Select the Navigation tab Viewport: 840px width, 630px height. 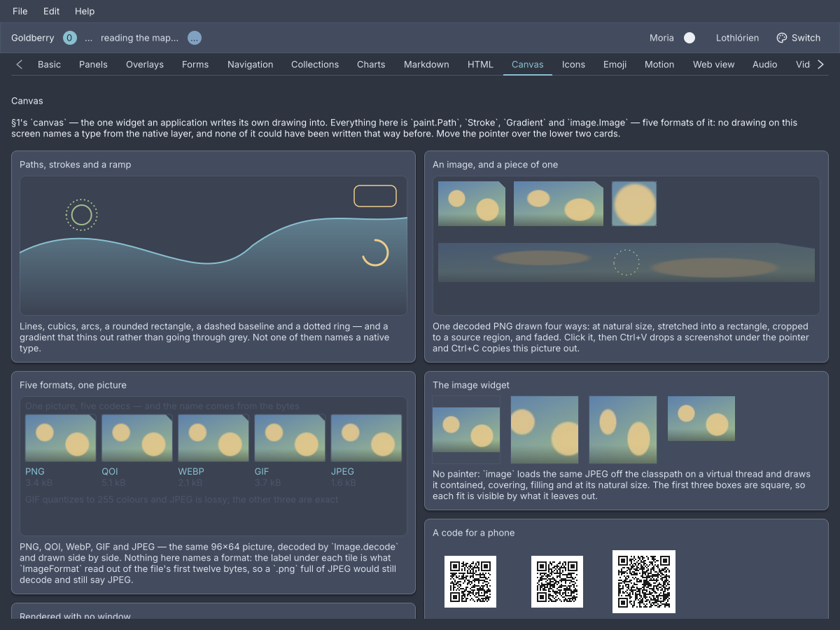point(250,64)
